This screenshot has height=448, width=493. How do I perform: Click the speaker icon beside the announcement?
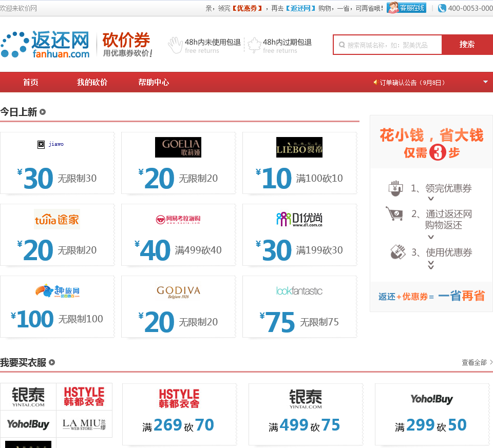[375, 82]
